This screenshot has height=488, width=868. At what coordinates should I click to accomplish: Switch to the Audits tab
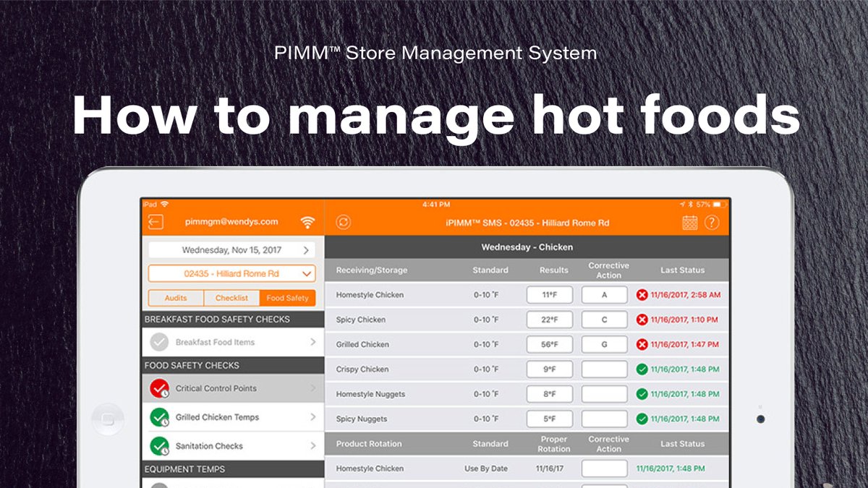[176, 298]
